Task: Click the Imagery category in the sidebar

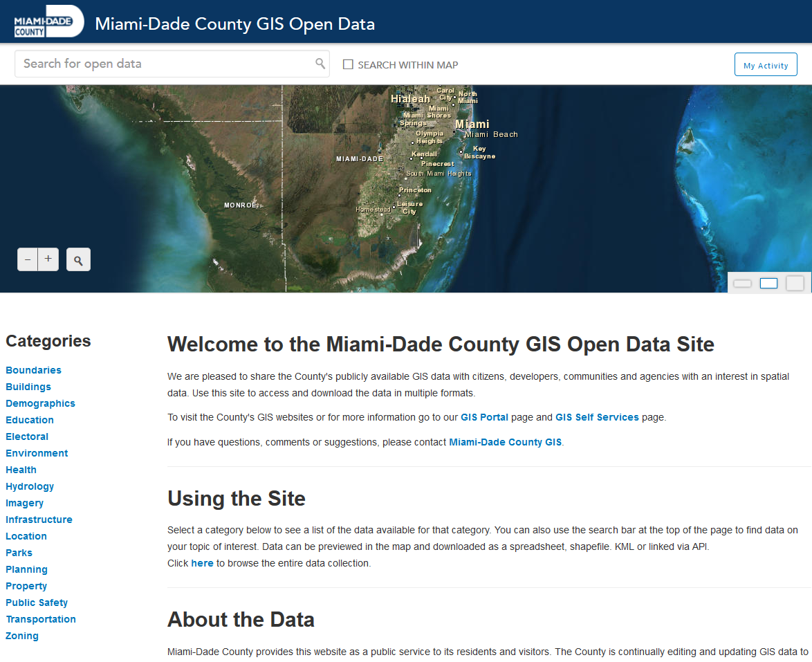Action: (x=24, y=503)
